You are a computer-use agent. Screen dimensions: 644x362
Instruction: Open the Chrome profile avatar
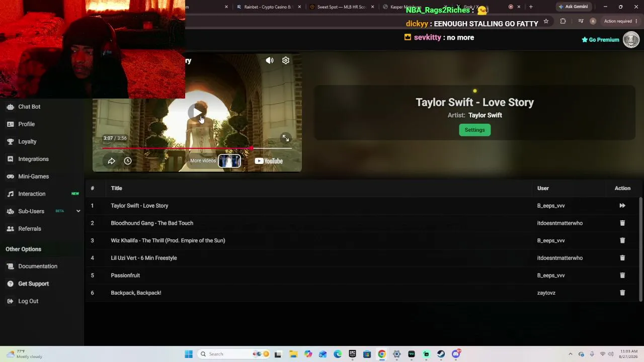click(593, 21)
